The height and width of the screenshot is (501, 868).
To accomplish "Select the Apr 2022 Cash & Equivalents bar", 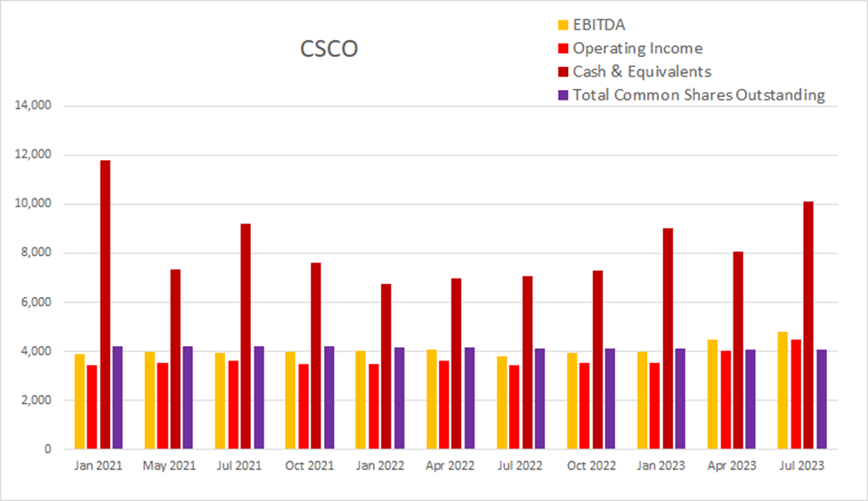I will [x=456, y=363].
